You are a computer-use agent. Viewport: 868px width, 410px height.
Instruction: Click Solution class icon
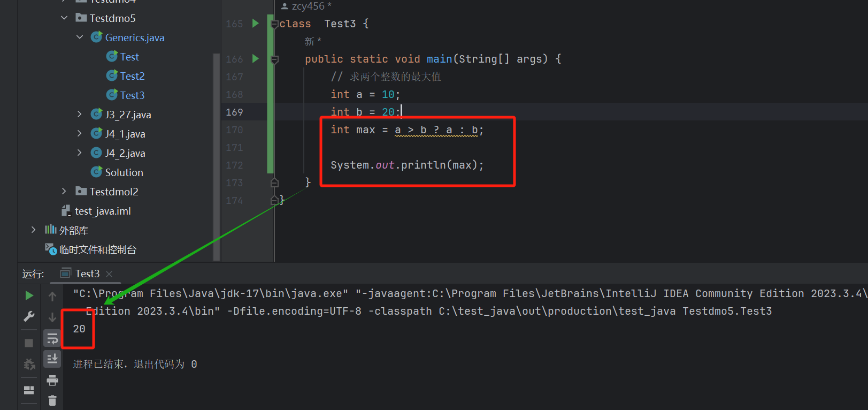(96, 172)
